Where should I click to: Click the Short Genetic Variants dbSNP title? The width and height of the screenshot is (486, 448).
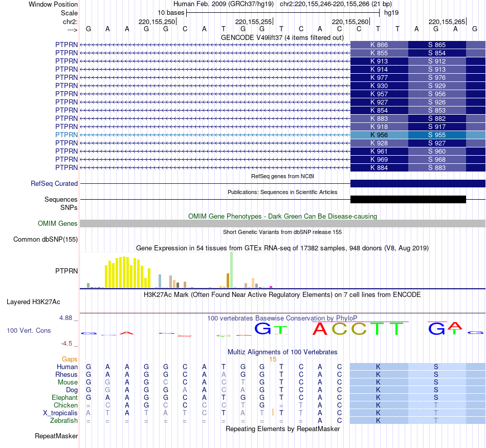pos(282,232)
